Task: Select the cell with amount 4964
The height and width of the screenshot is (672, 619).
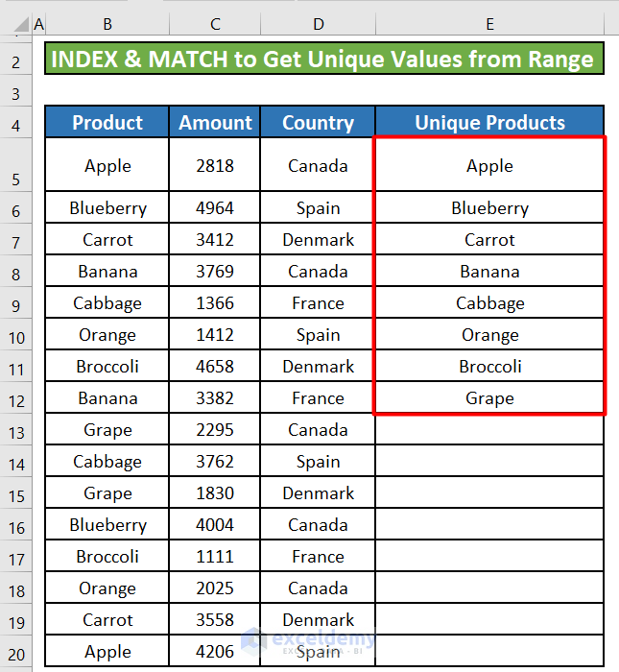Action: tap(215, 208)
